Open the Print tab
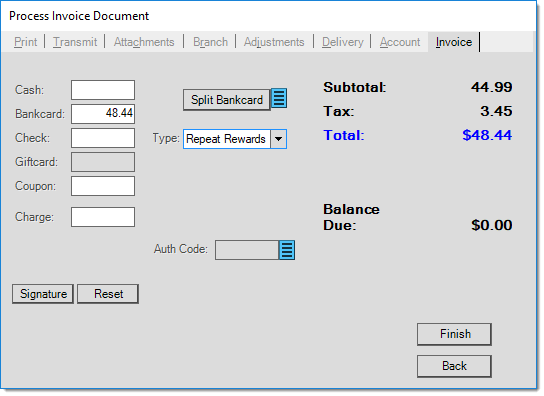544x396 pixels. click(25, 42)
